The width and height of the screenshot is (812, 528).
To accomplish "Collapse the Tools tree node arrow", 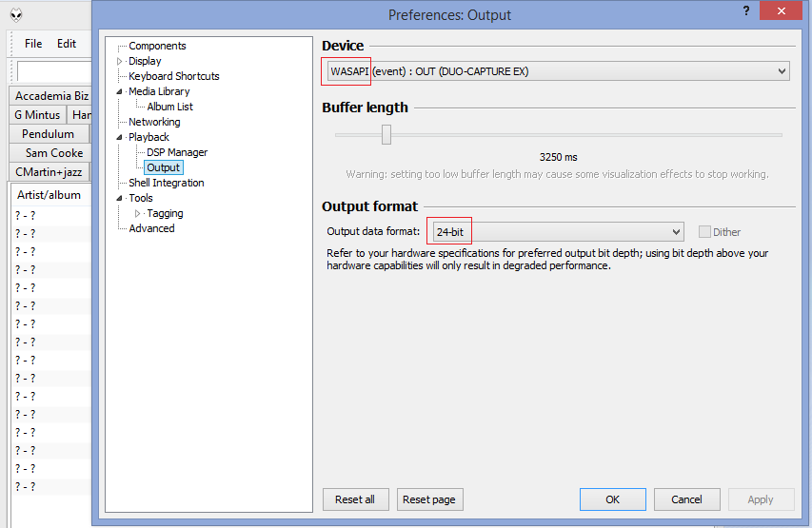I will (120, 198).
